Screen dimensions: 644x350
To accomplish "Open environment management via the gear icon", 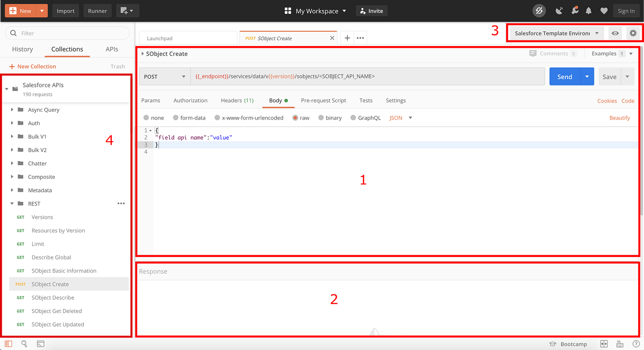I will coord(633,33).
